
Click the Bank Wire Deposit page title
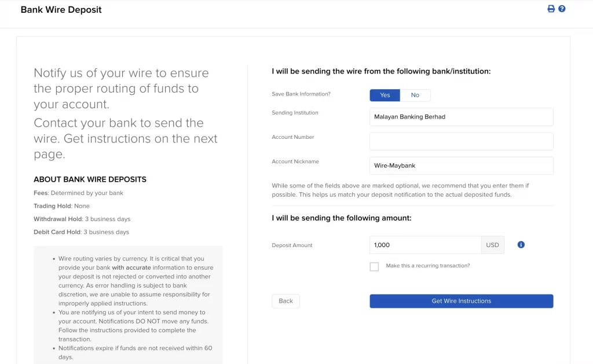pyautogui.click(x=61, y=10)
